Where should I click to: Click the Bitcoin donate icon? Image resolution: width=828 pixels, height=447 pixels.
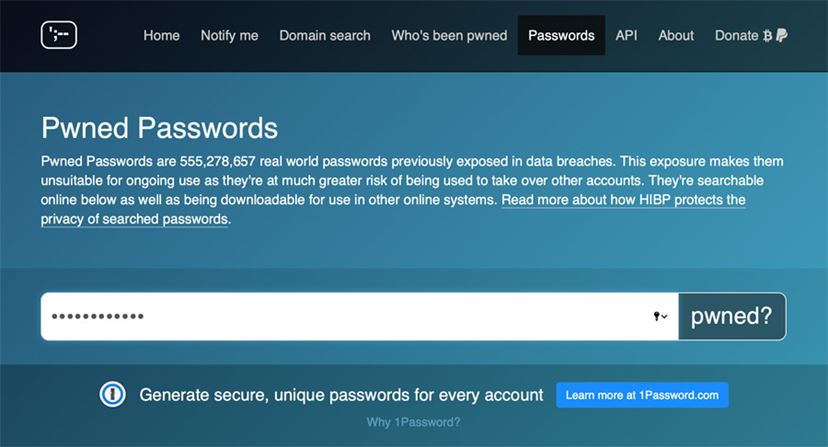767,35
